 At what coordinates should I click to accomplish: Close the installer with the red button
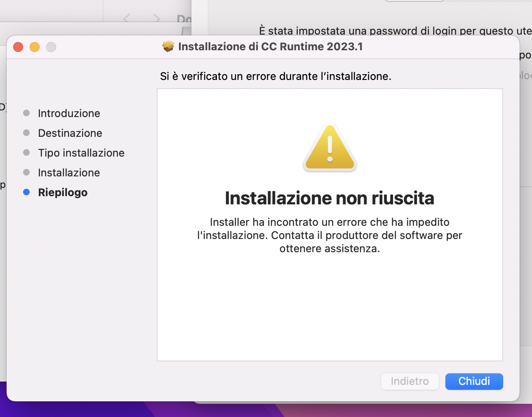pos(18,47)
